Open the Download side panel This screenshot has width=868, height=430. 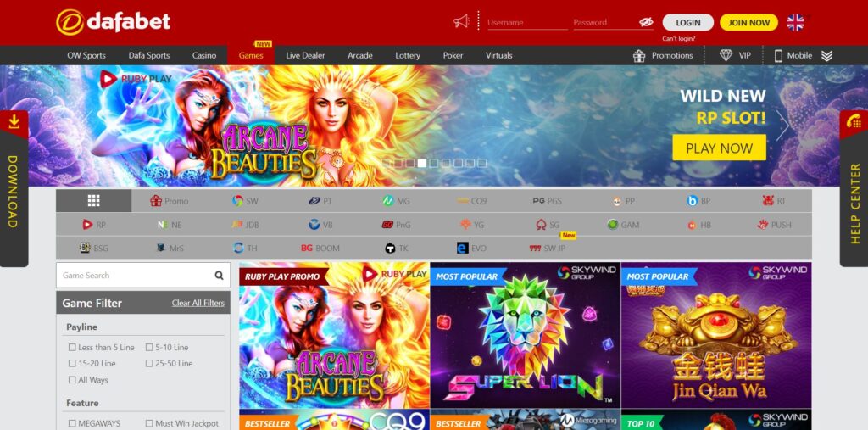pos(14,188)
